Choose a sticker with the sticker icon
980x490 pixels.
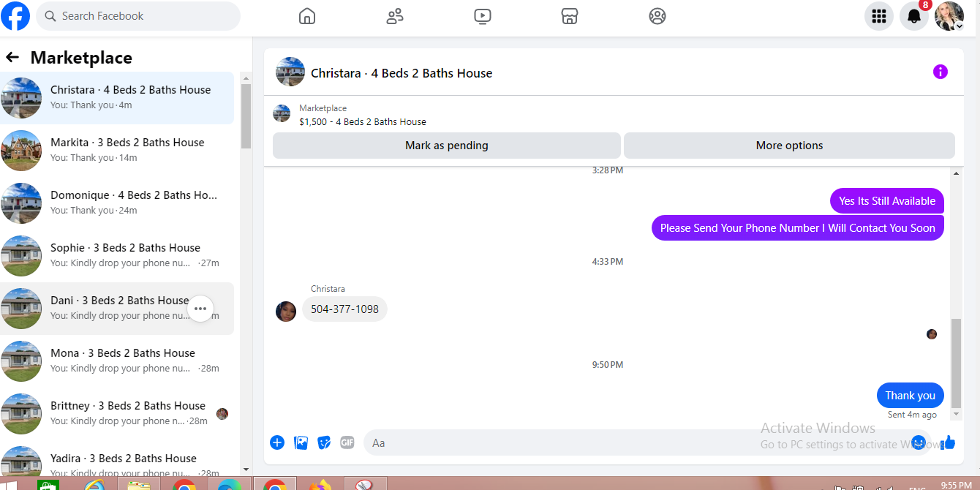pyautogui.click(x=324, y=442)
